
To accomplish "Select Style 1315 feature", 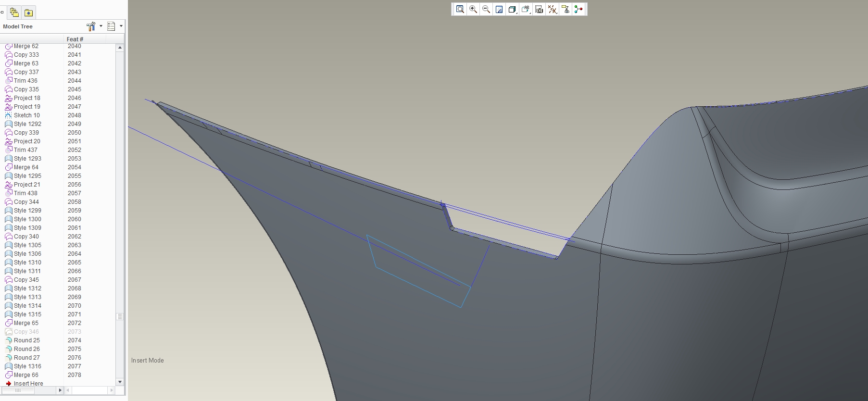I will click(x=27, y=314).
